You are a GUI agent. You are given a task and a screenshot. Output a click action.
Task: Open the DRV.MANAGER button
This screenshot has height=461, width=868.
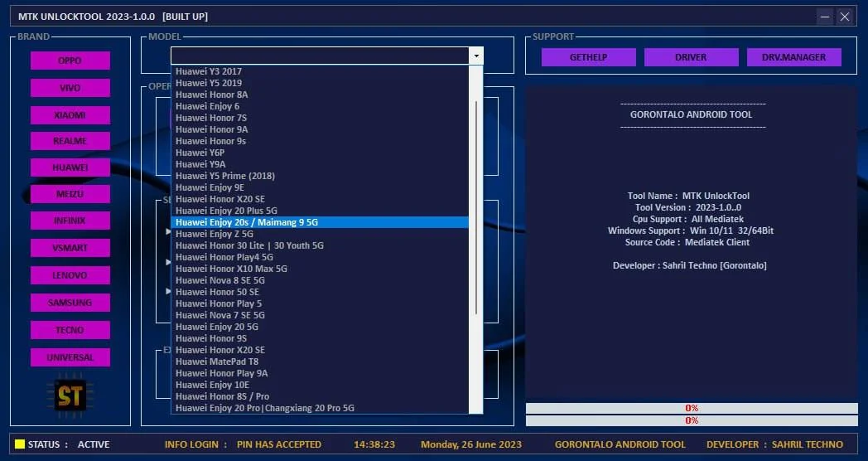click(793, 57)
